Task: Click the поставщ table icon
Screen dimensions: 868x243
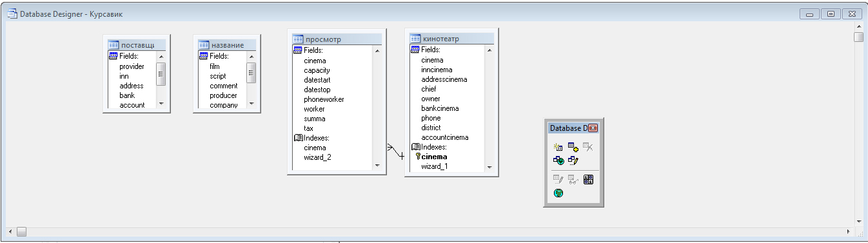Action: point(113,44)
